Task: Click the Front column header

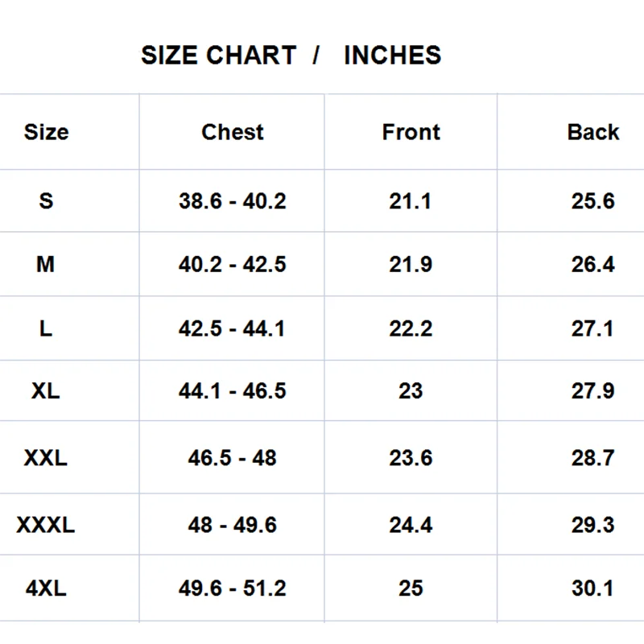Action: tap(411, 132)
